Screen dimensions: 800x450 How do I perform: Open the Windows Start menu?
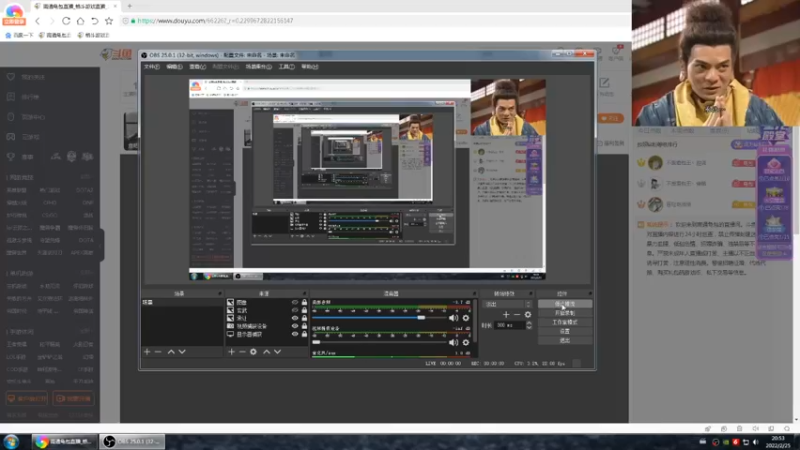(x=11, y=442)
